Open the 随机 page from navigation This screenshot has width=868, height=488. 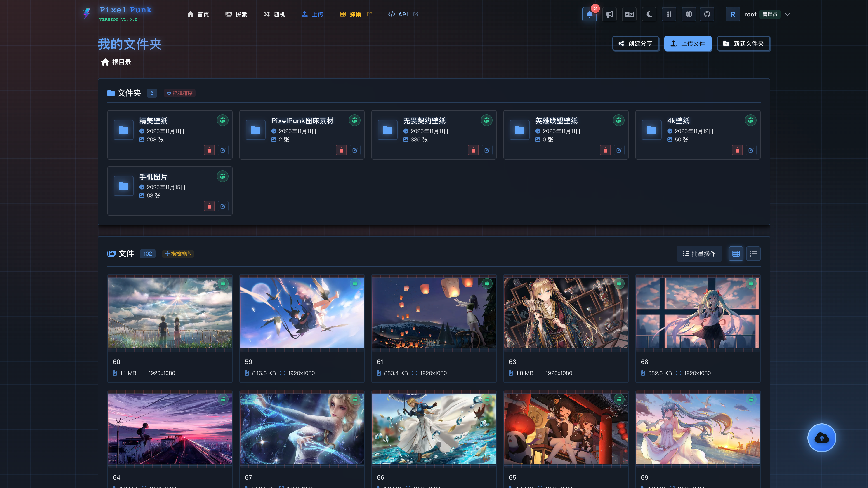[274, 14]
